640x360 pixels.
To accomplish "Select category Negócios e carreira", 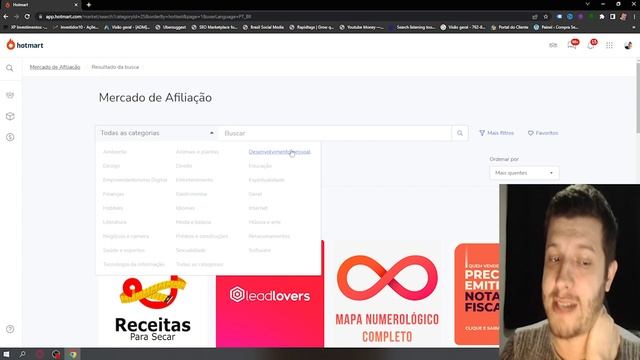I will coord(126,236).
